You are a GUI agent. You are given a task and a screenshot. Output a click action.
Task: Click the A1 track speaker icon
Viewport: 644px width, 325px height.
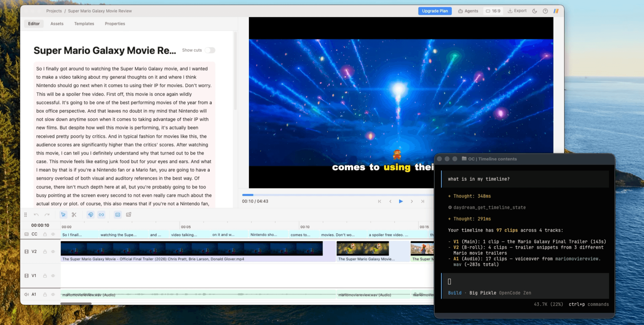click(27, 294)
